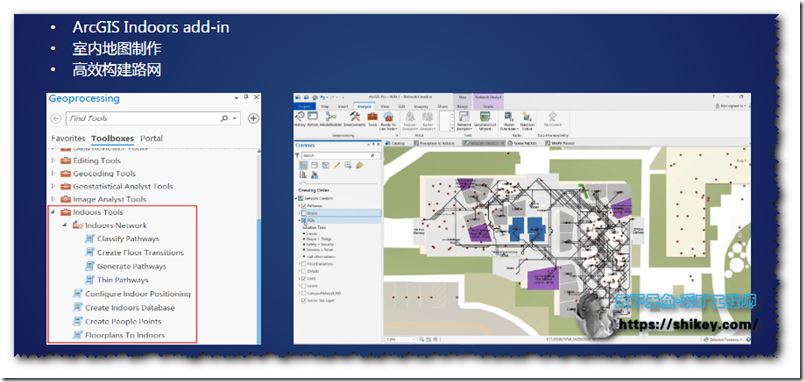The height and width of the screenshot is (382, 804).
Task: Click Ready To Use Tools icon
Action: [x=388, y=120]
